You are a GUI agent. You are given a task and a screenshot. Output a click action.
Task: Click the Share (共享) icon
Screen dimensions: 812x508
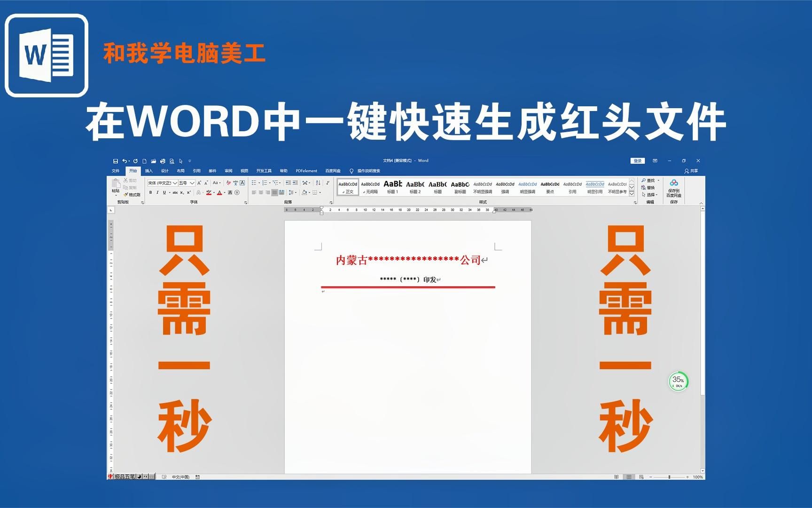coord(691,171)
